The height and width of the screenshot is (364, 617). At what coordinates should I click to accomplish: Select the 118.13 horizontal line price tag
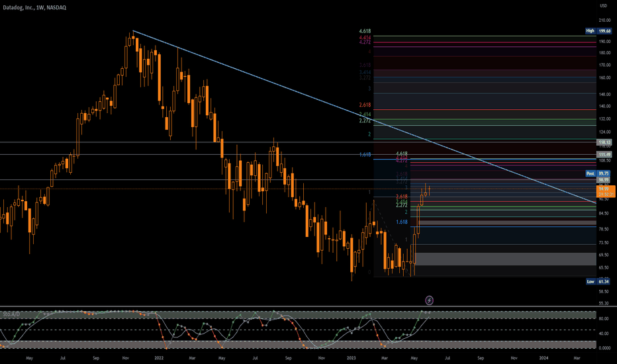pos(604,142)
